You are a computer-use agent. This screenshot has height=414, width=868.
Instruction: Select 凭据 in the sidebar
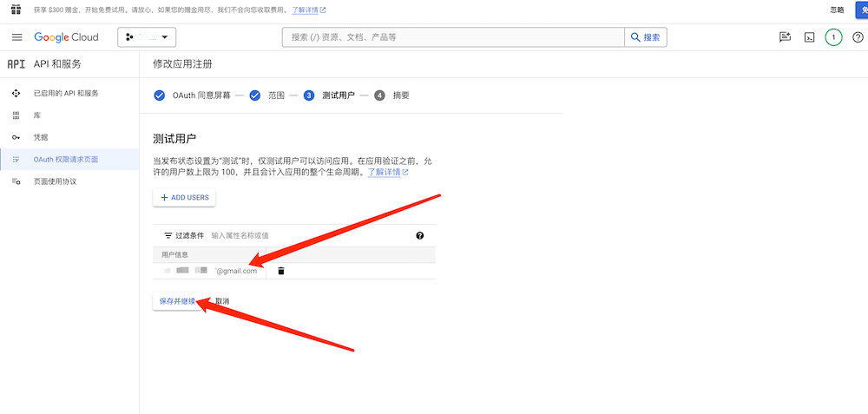click(41, 137)
